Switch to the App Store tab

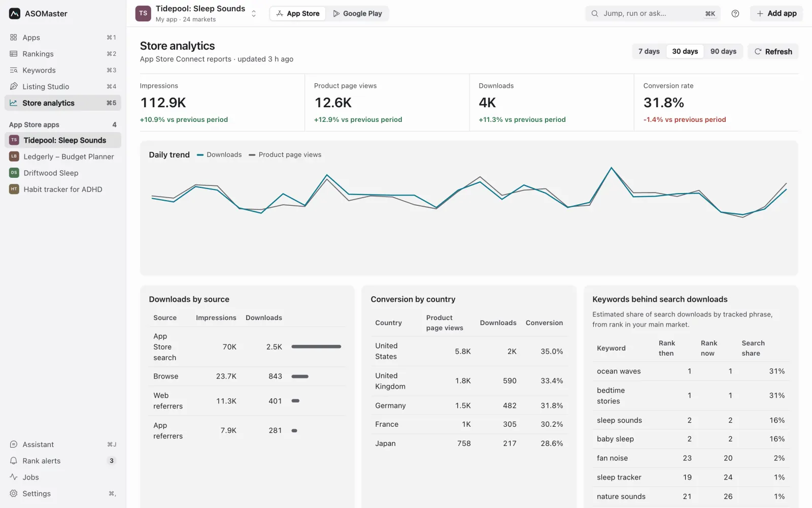[298, 14]
